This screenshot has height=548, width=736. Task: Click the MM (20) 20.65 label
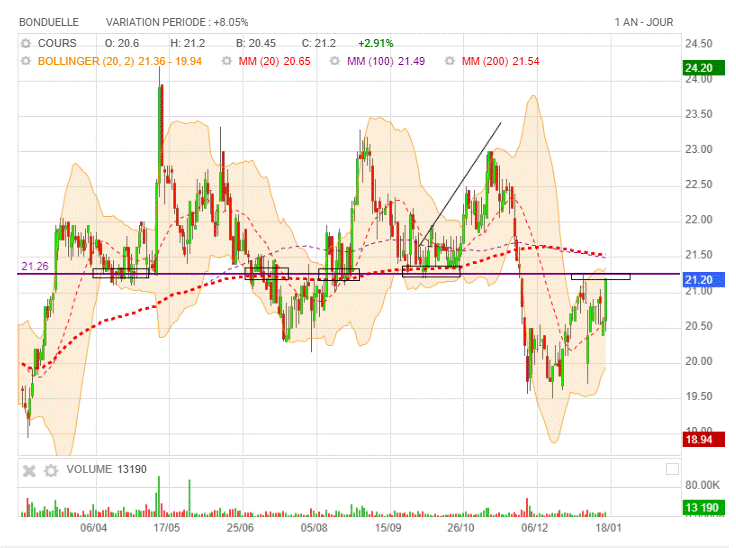(274, 61)
